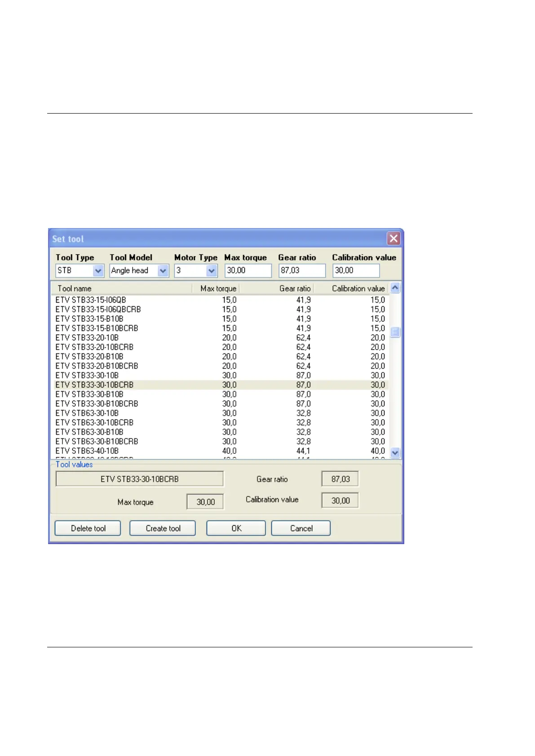Click the Max torque 30,00 field in Tool values
535x756 pixels.
pyautogui.click(x=205, y=502)
